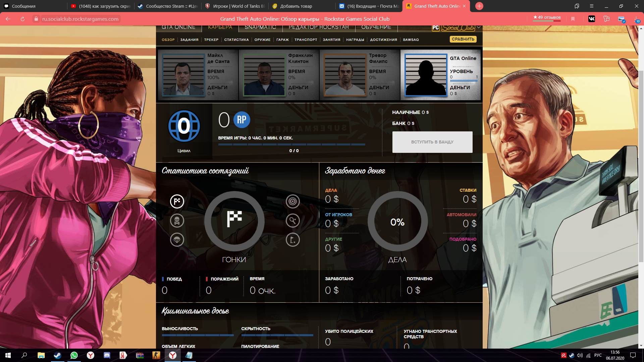Click the СКРЫТНОСТЬ skill bar
Image resolution: width=644 pixels, height=362 pixels.
click(x=277, y=335)
